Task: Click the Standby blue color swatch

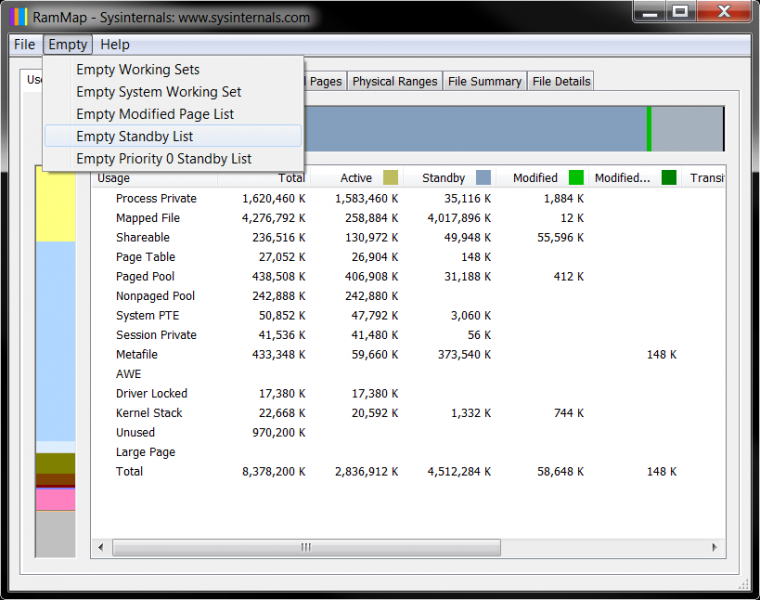Action: coord(483,177)
